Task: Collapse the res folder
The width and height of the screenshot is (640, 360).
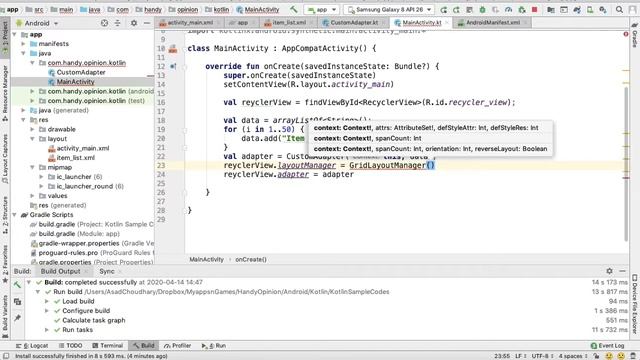Action: 24,120
